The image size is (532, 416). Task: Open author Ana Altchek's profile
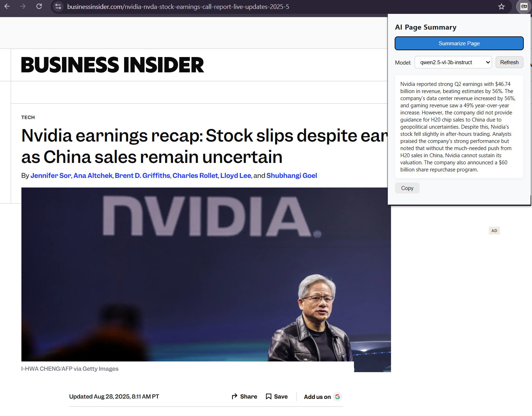[93, 175]
